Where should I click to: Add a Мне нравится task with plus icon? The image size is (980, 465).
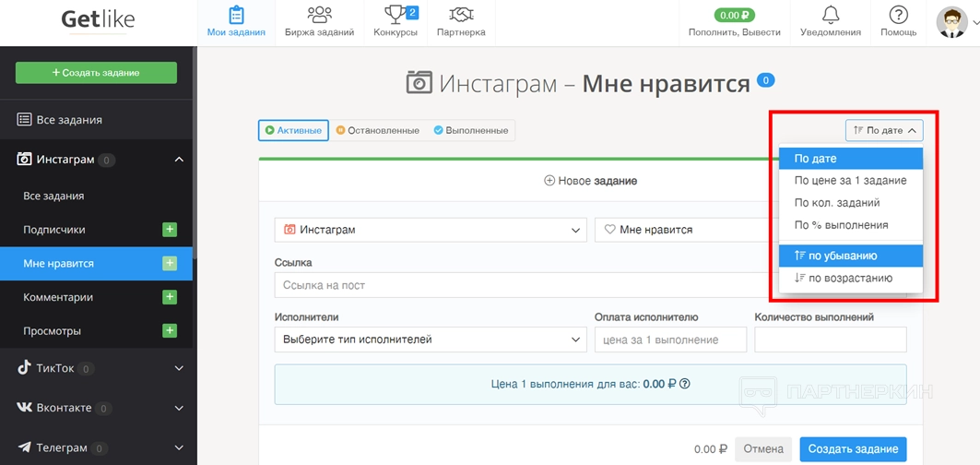(x=170, y=264)
